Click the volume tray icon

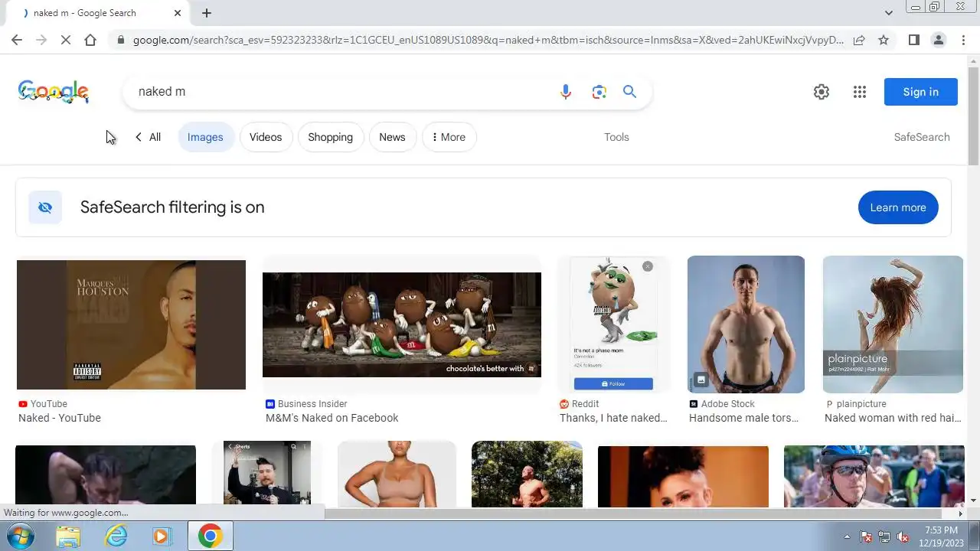[903, 536]
